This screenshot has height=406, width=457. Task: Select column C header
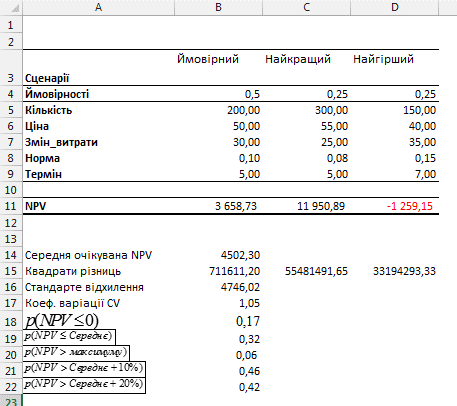click(306, 7)
